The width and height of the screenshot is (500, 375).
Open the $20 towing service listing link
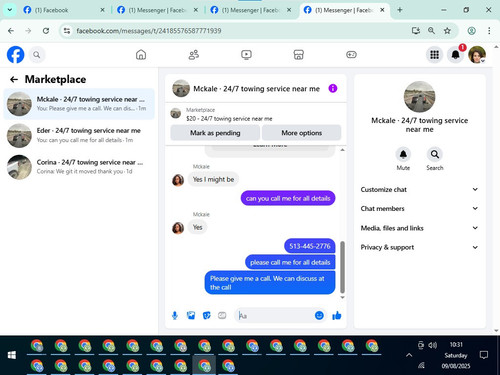229,118
